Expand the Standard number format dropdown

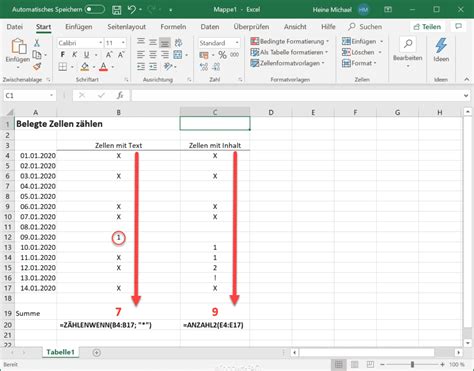[219, 43]
